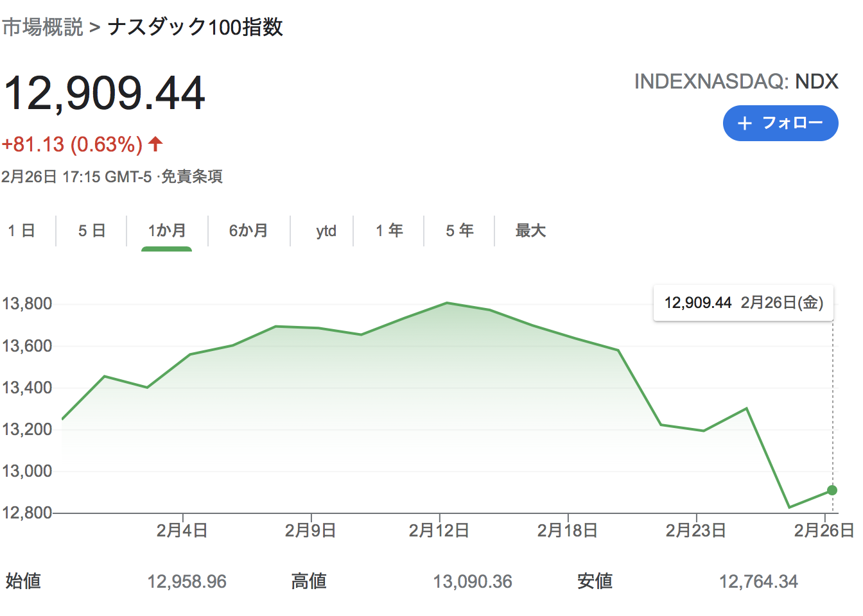The image size is (863, 616).
Task: Click the high value 13,090.36
Action: pos(473,582)
